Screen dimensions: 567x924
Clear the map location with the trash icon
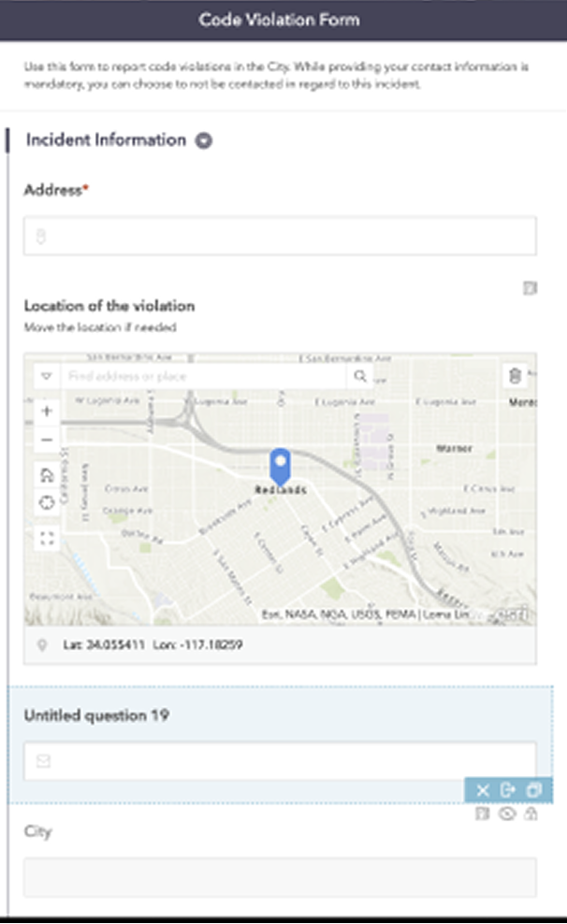[x=515, y=376]
